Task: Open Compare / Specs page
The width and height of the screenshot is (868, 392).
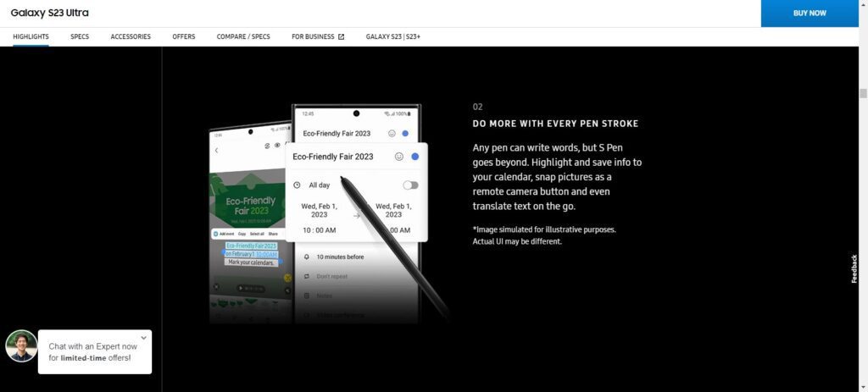Action: point(243,36)
